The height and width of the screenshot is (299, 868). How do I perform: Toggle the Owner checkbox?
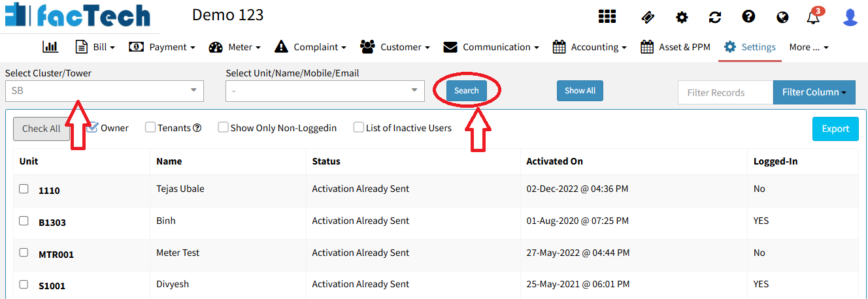pos(93,127)
